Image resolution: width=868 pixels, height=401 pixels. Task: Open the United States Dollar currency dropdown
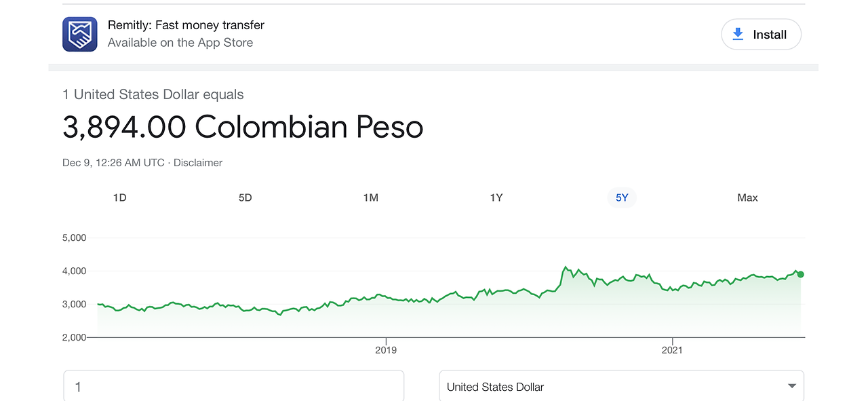coord(622,386)
